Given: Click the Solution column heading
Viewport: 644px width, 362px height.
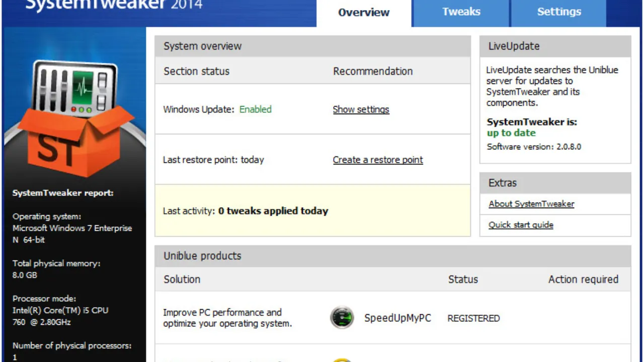Looking at the screenshot, I should coord(182,280).
